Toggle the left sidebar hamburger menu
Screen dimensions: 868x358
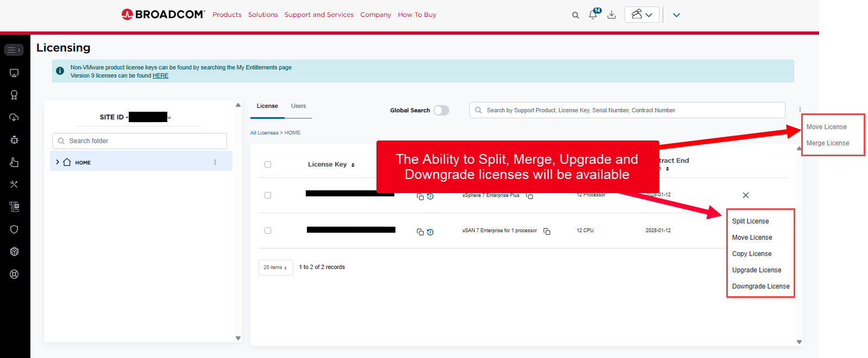14,50
